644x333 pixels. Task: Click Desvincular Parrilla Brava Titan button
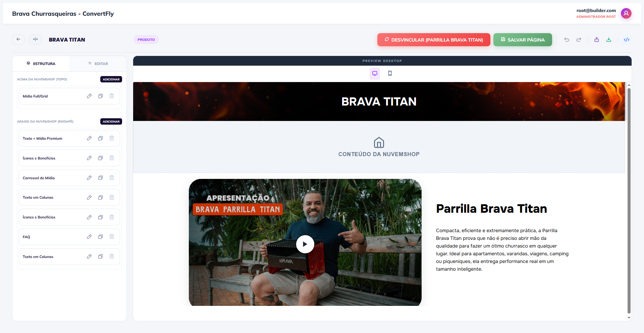[434, 40]
